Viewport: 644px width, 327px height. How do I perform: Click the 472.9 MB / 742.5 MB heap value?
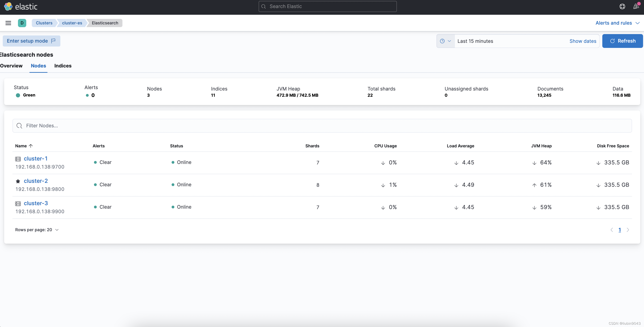[297, 95]
